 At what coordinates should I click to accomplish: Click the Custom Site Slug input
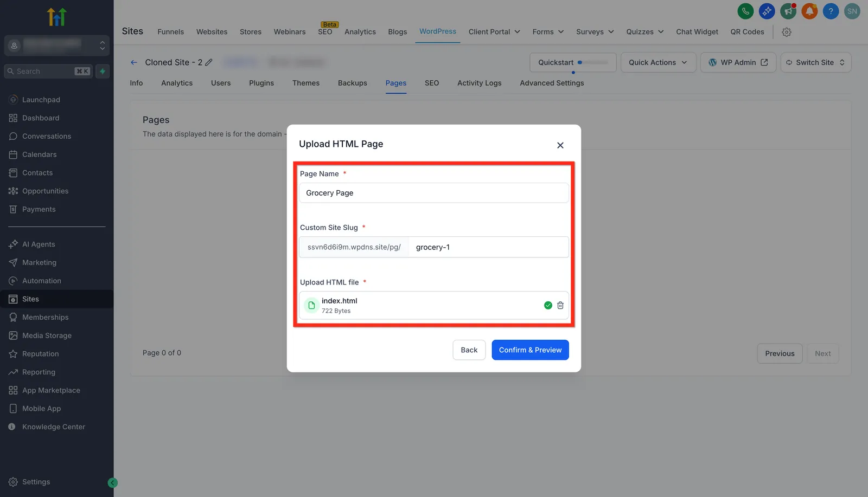(488, 247)
